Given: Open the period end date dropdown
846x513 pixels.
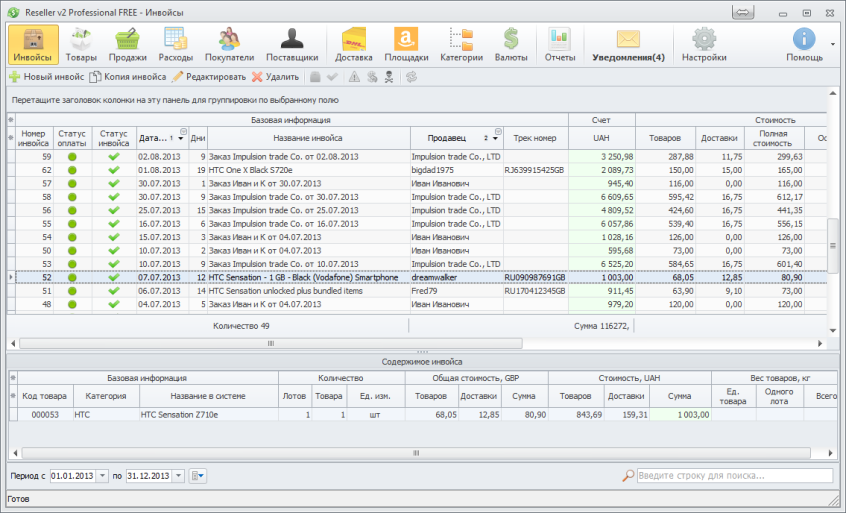Looking at the screenshot, I should point(180,476).
